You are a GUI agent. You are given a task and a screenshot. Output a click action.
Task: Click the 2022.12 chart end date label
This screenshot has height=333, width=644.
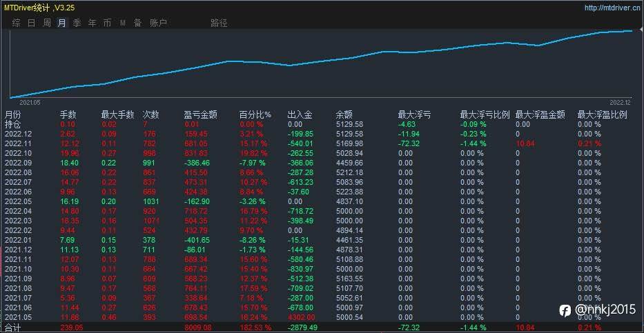point(620,102)
